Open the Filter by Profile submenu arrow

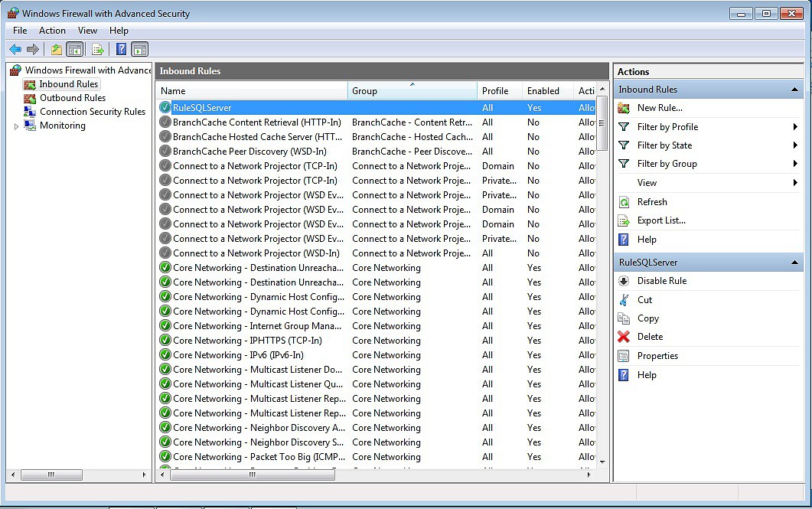pos(795,127)
